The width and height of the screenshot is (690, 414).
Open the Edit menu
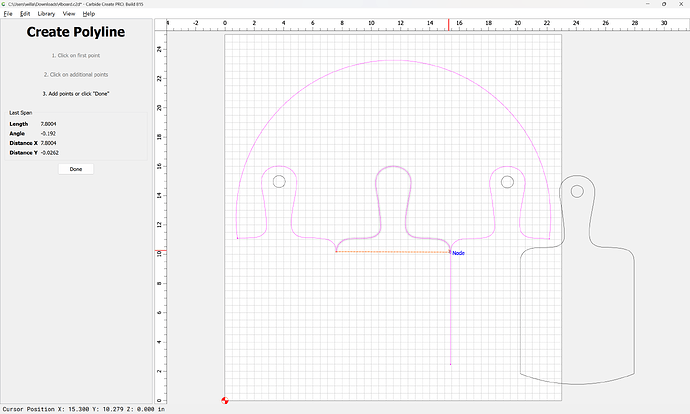[x=25, y=14]
